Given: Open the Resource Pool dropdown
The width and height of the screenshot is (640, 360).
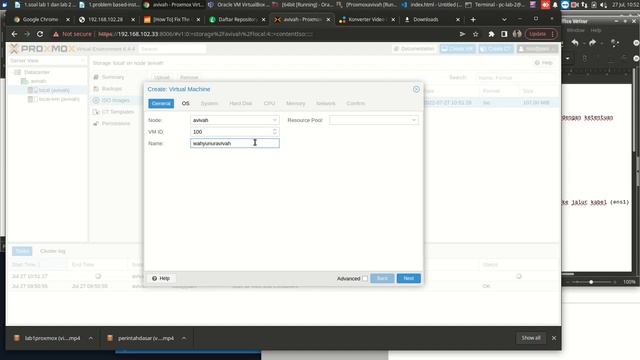Looking at the screenshot, I should point(414,120).
